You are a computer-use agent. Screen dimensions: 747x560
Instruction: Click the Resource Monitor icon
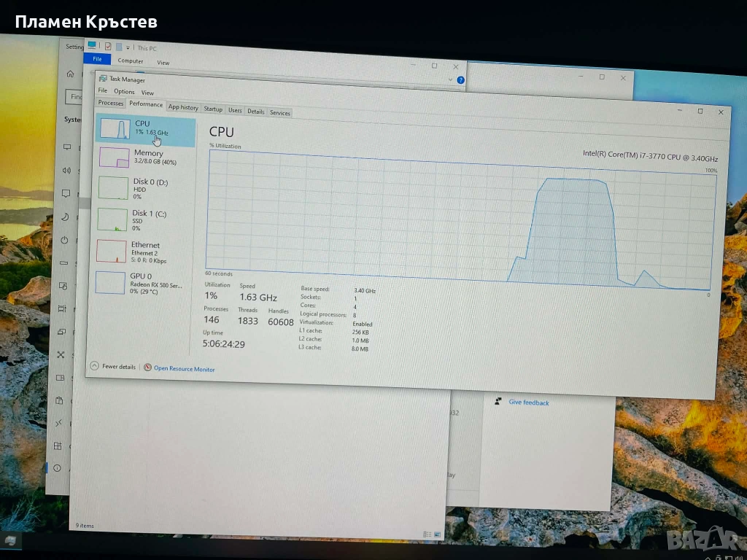click(147, 368)
